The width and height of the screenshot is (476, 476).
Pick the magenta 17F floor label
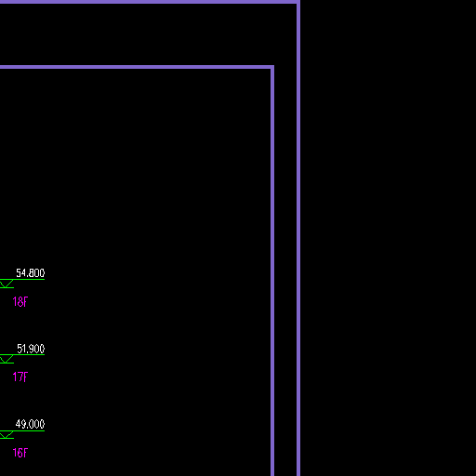tap(20, 377)
